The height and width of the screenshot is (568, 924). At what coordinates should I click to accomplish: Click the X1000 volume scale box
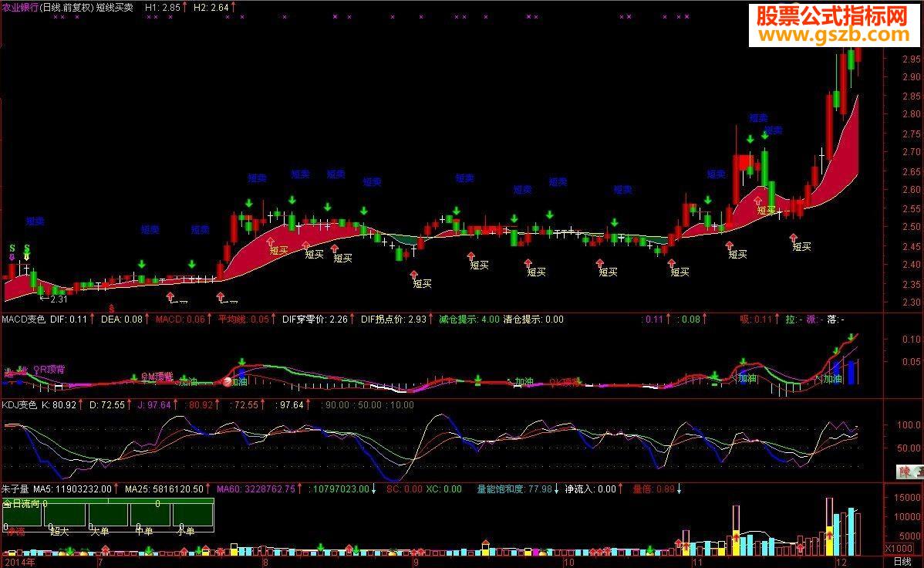pyautogui.click(x=900, y=549)
